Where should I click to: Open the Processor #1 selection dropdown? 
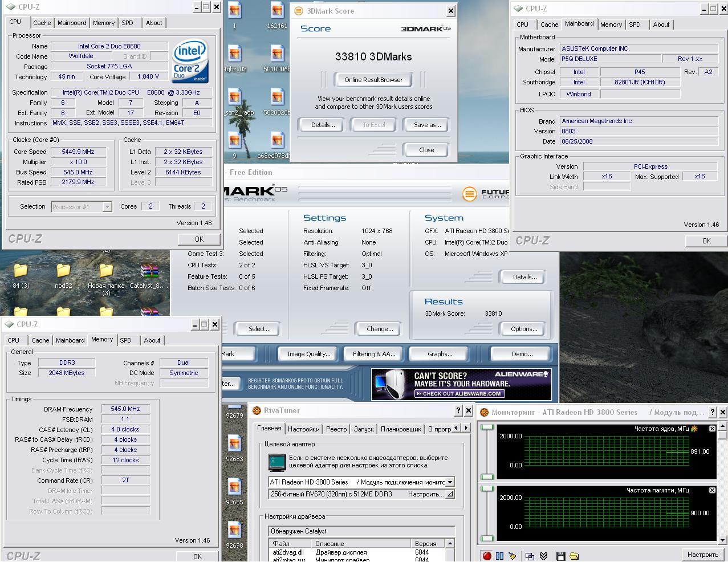click(107, 207)
